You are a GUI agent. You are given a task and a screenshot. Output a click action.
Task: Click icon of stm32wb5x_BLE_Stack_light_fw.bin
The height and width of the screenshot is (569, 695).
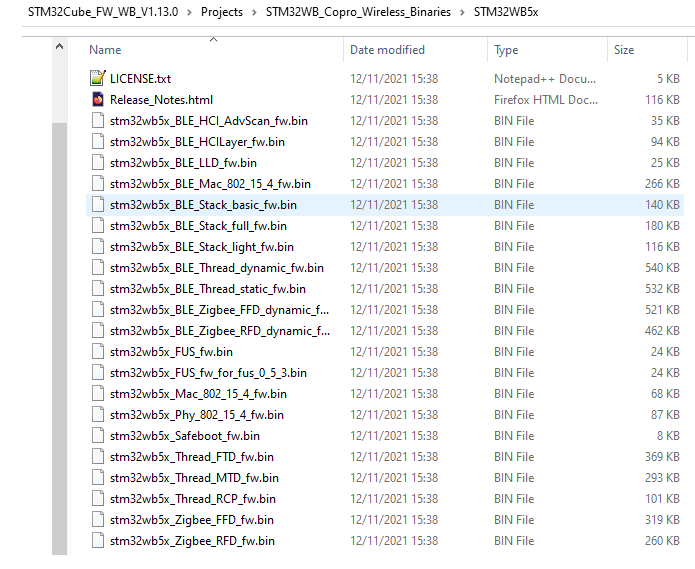(x=98, y=246)
